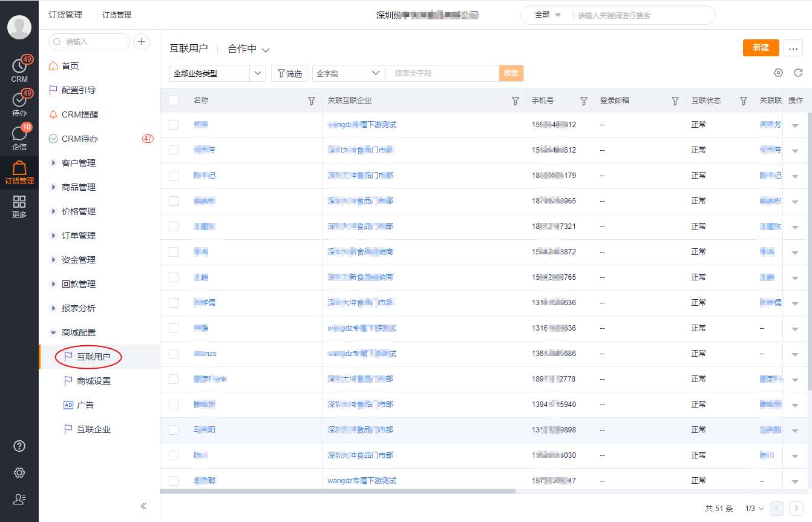
Task: Collapse 商城配置 section
Action: point(53,332)
